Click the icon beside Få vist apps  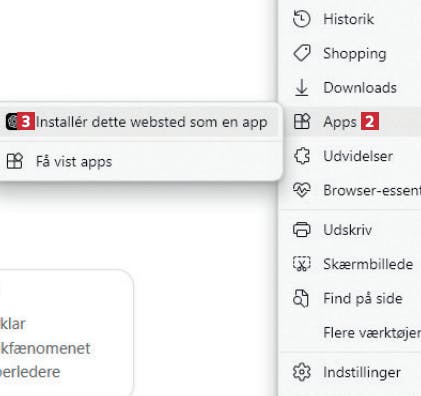(x=15, y=161)
